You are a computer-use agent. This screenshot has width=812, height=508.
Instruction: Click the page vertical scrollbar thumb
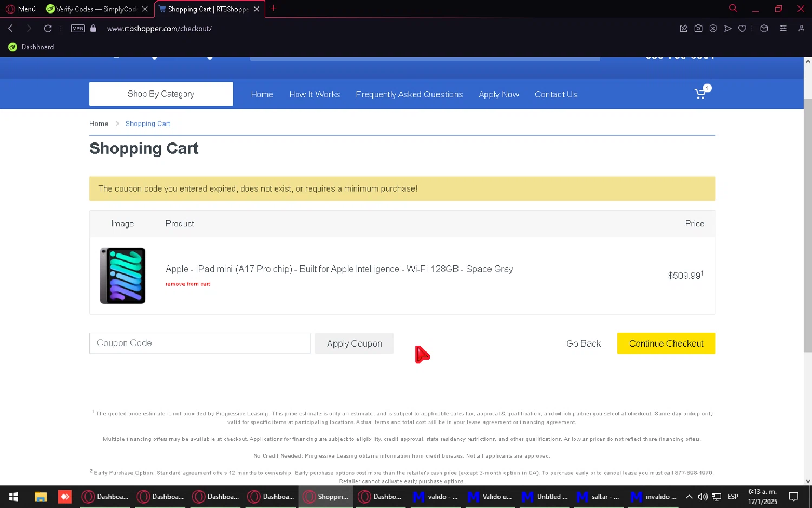(x=808, y=226)
